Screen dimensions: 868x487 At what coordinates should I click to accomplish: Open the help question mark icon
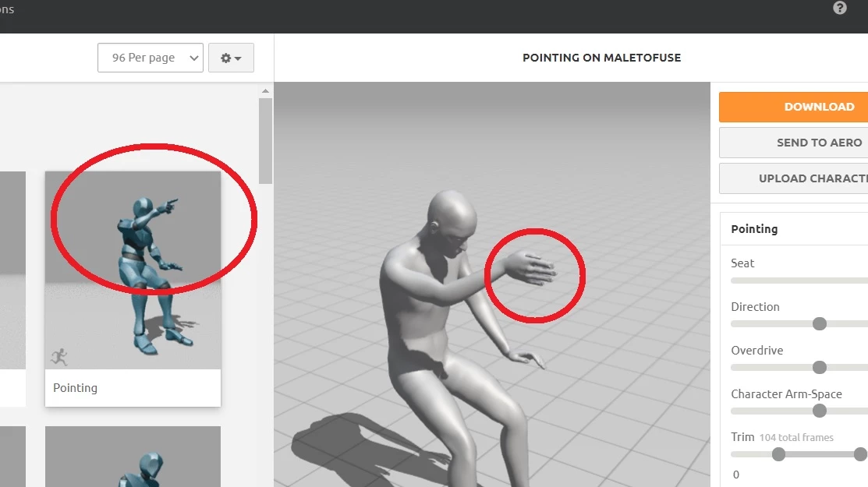pyautogui.click(x=840, y=8)
